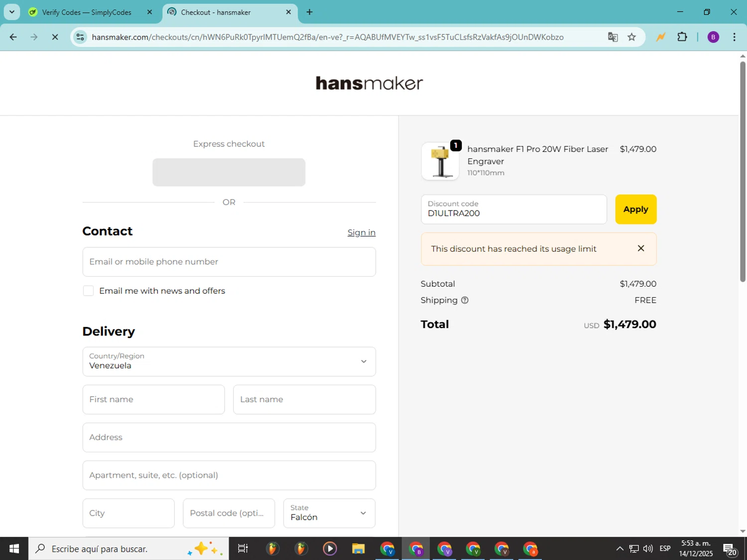The image size is (747, 560).
Task: Open the Chrome profile B avatar
Action: tap(713, 37)
